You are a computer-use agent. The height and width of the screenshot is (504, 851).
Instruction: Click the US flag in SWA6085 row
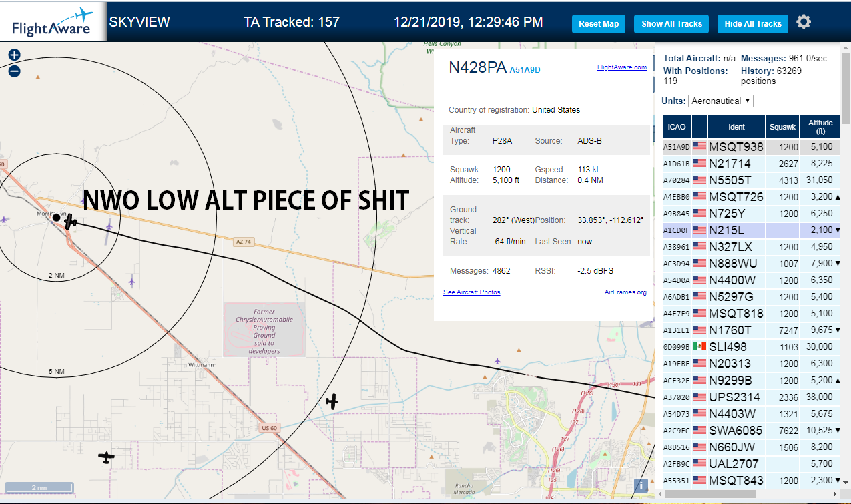pyautogui.click(x=699, y=431)
